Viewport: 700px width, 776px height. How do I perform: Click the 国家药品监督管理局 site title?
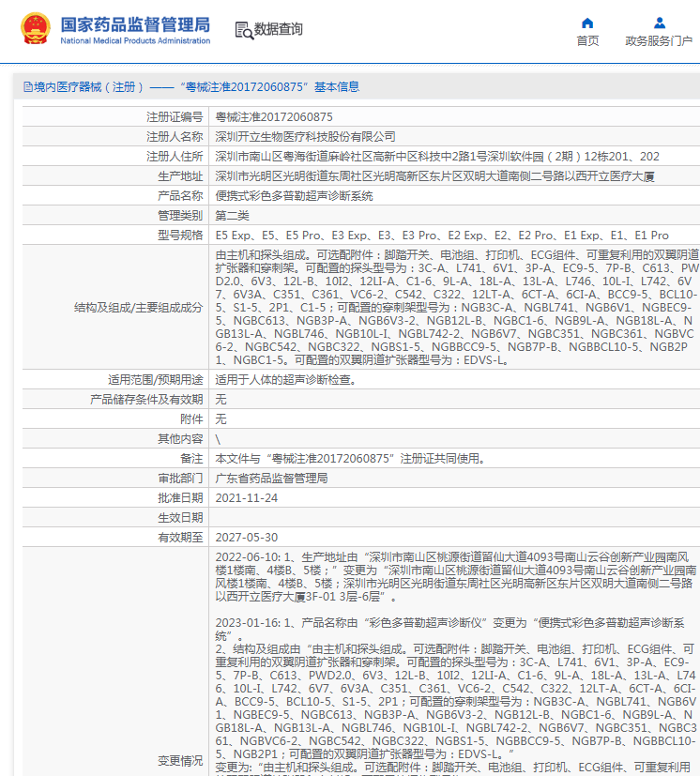(x=135, y=23)
